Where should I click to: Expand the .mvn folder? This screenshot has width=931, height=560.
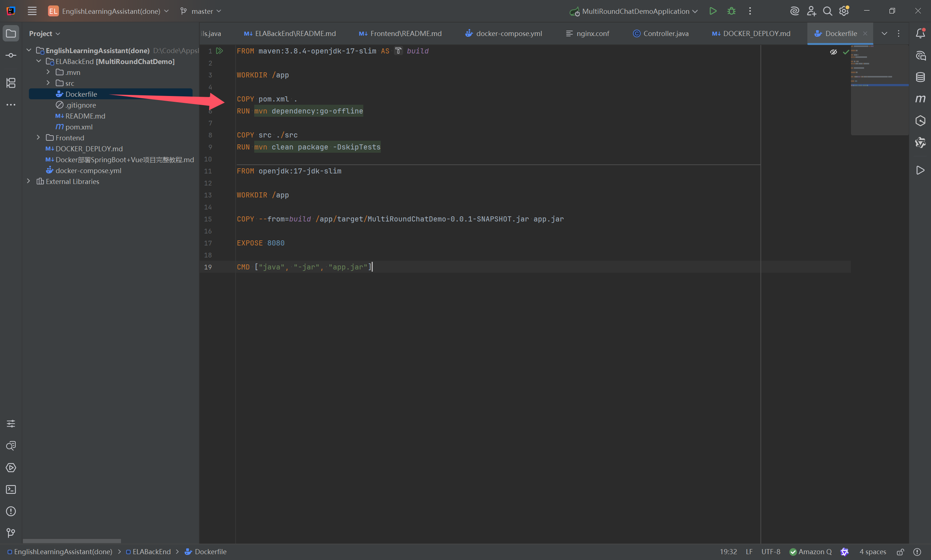coord(48,72)
